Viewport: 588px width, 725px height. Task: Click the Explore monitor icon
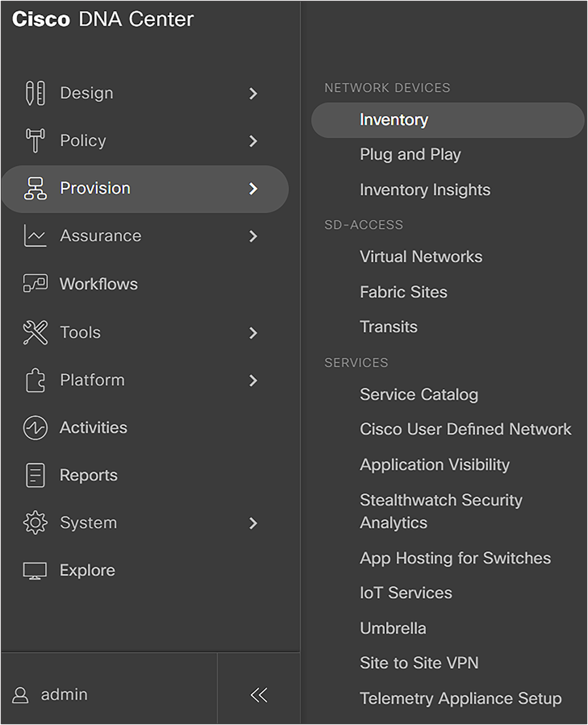tap(35, 571)
